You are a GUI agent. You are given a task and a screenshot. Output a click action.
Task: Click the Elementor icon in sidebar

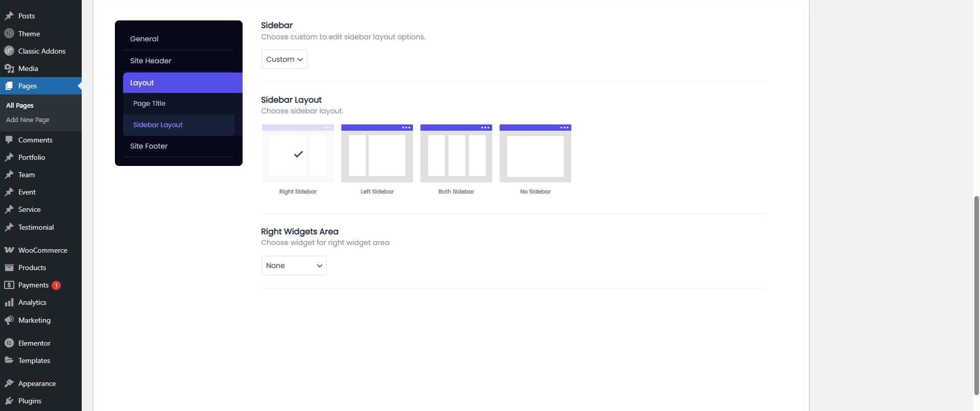pos(9,343)
